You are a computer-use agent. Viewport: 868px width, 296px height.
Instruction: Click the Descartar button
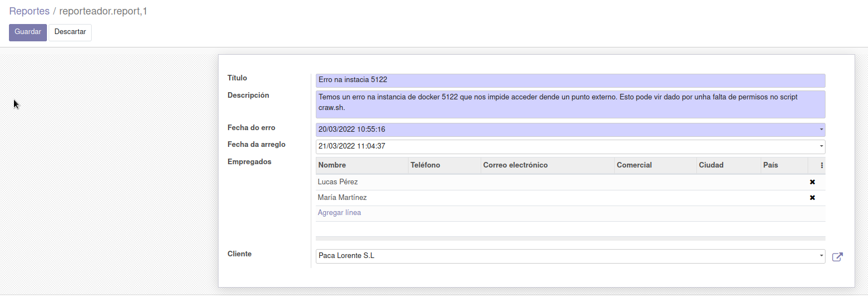click(x=70, y=32)
